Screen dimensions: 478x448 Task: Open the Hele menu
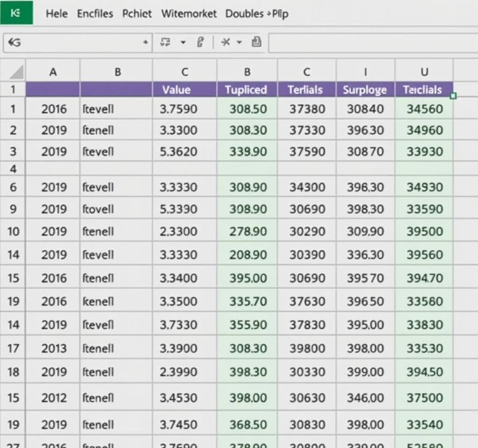coord(57,14)
